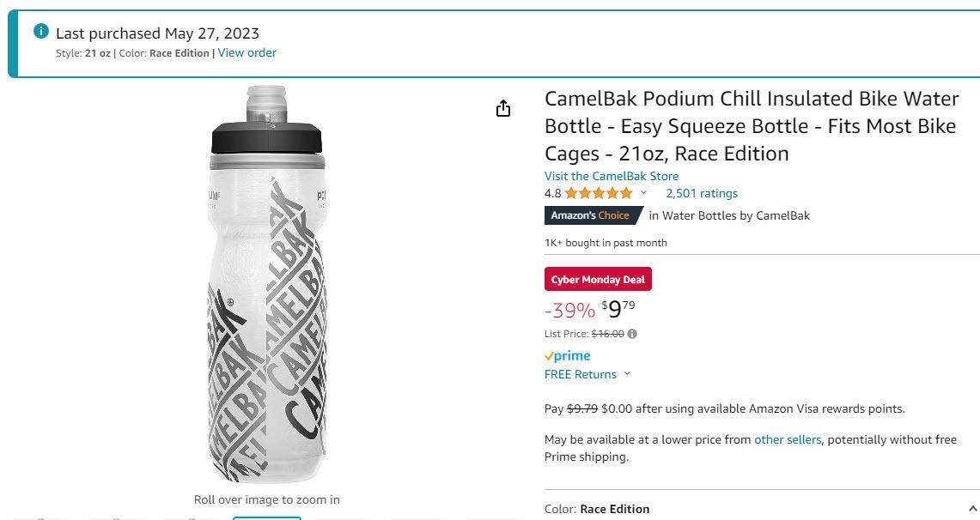Open the rating breakdown chevron
The width and height of the screenshot is (980, 520).
[643, 193]
